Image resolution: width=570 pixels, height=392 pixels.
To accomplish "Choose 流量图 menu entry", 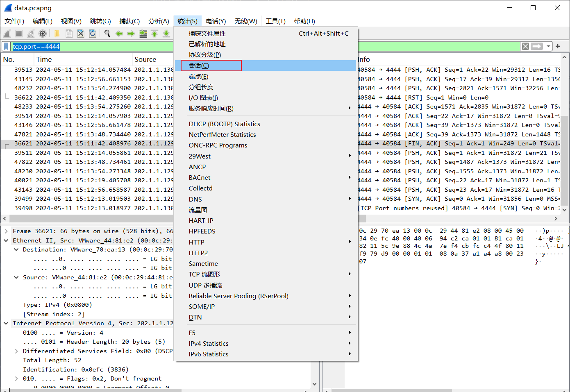I will coord(265,210).
